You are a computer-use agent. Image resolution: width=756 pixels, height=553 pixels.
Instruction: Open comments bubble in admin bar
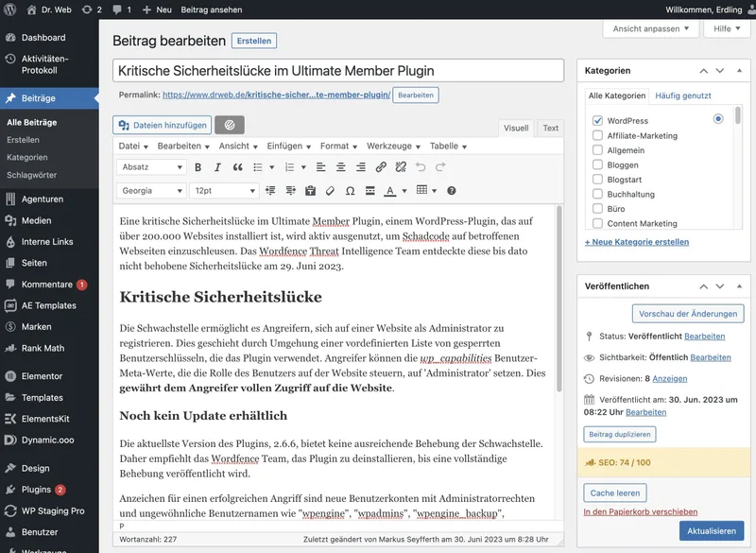(122, 9)
